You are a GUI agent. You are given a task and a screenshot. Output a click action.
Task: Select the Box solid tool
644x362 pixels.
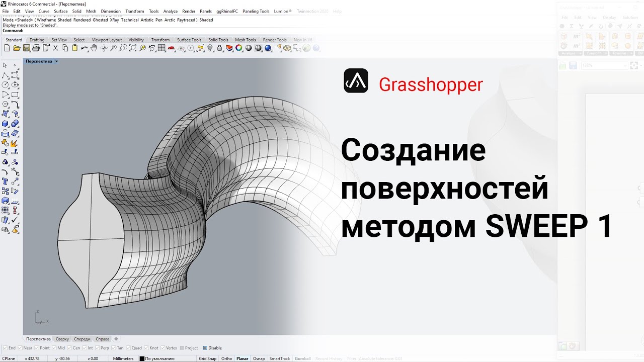pyautogui.click(x=5, y=123)
